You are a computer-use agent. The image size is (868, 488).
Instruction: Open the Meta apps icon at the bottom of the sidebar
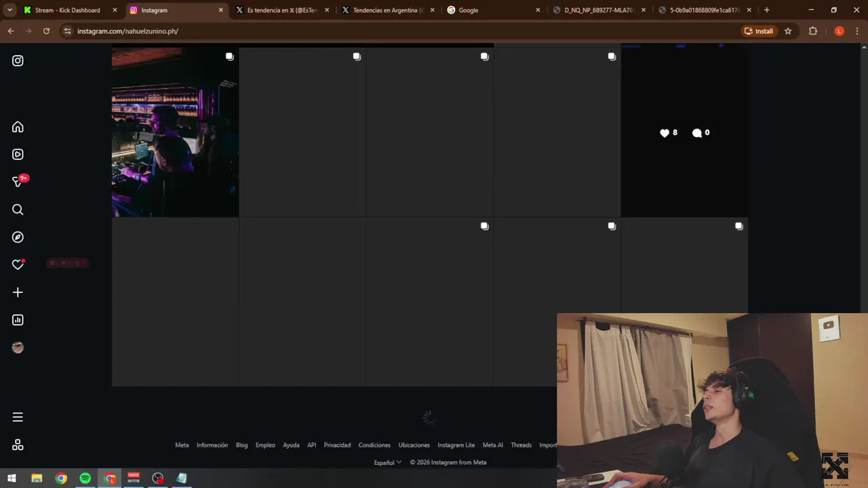click(x=18, y=445)
